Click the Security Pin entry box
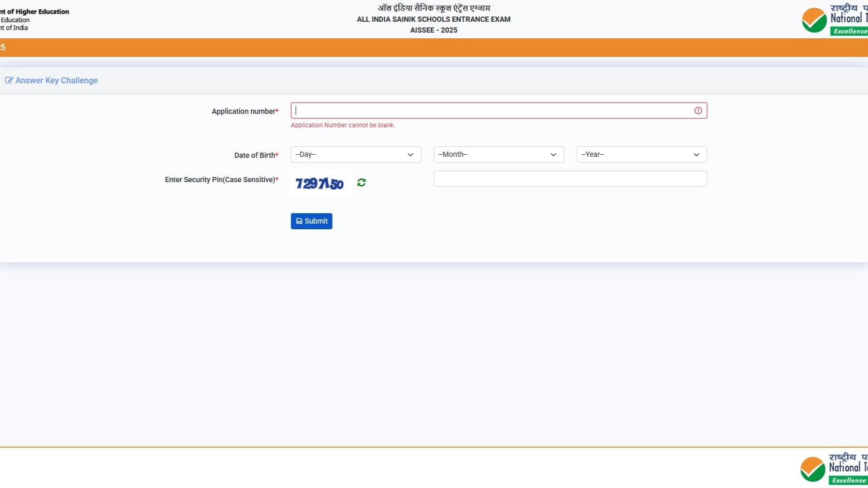868x488 pixels. (x=570, y=179)
